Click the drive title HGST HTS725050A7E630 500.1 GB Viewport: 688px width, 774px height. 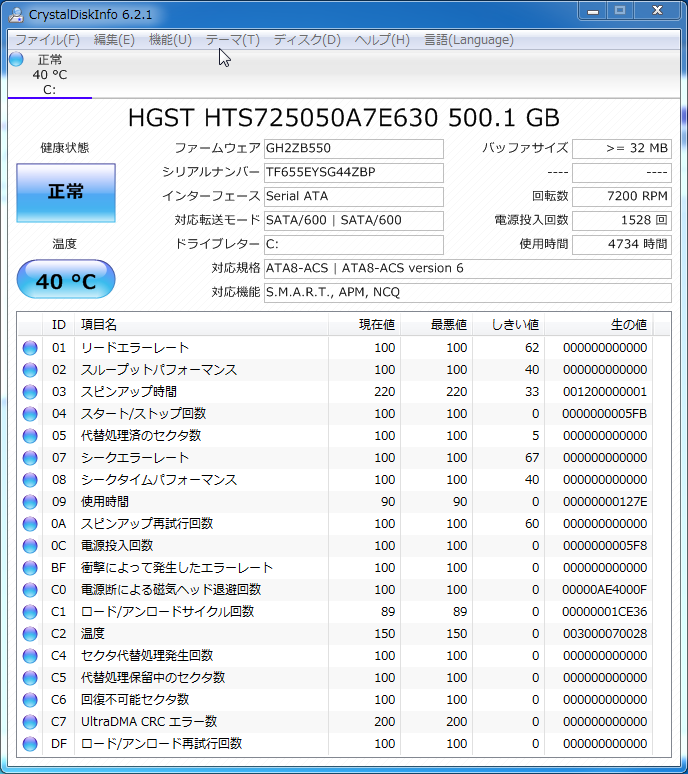pos(344,118)
